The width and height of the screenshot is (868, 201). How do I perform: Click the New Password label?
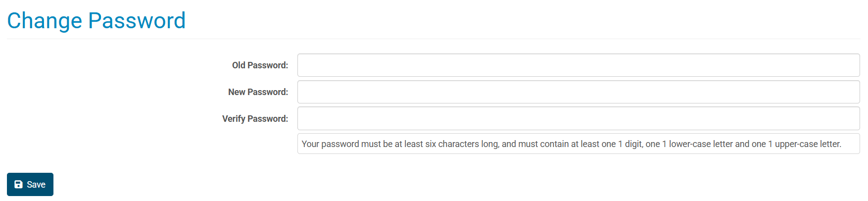[x=258, y=92]
